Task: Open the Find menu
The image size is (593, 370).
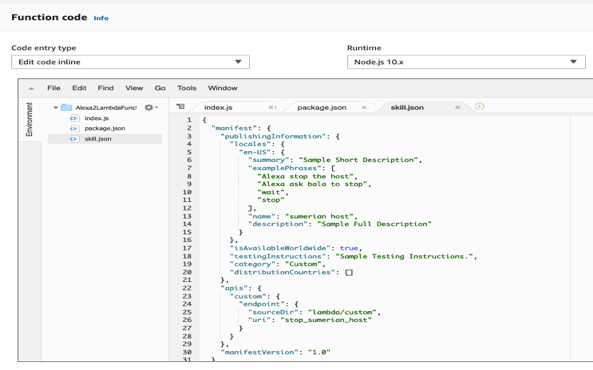Action: coord(106,88)
